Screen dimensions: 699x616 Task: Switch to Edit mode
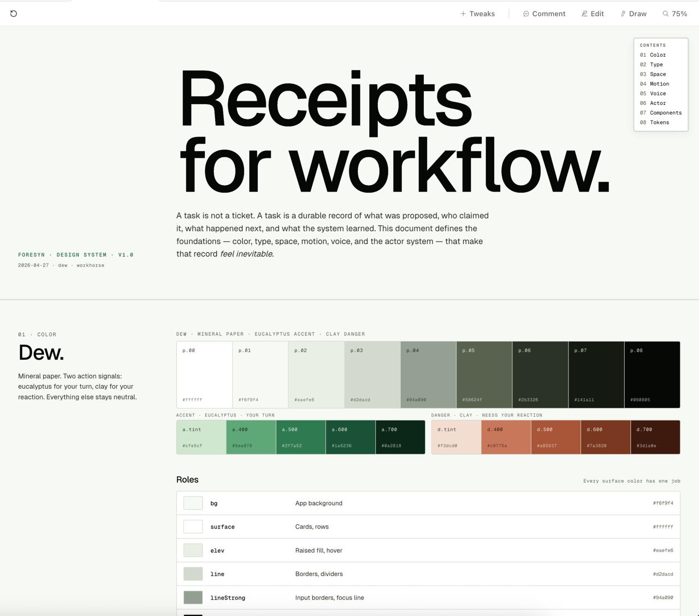[x=593, y=14]
